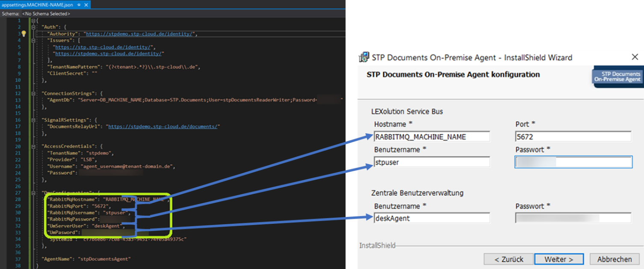Click the "UmServerUser" key in the editor
The image size is (644, 269).
pyautogui.click(x=66, y=226)
